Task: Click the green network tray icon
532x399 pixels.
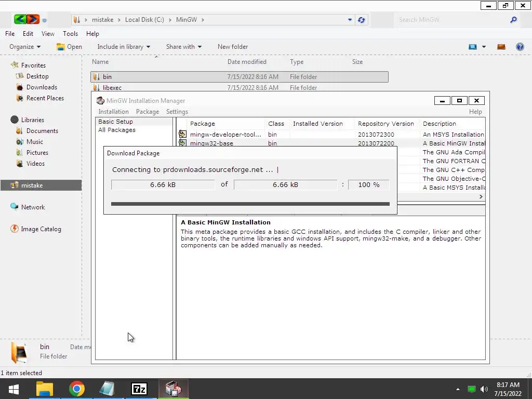Action: 472,389
